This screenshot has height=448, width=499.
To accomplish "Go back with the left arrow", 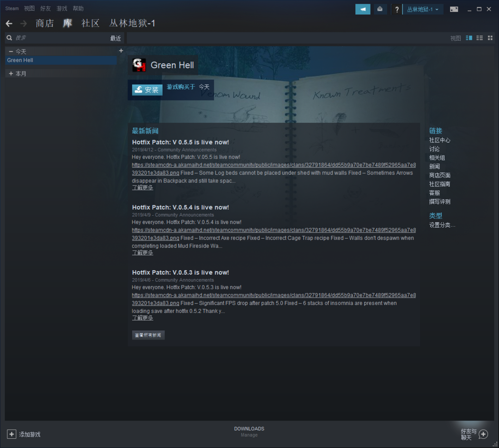I will pos(9,24).
